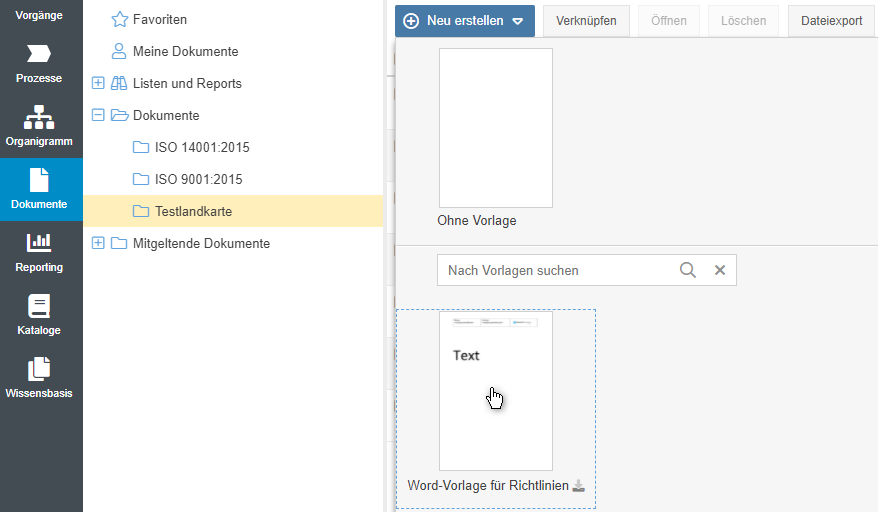Expand the Listen und Reports node

click(x=98, y=83)
